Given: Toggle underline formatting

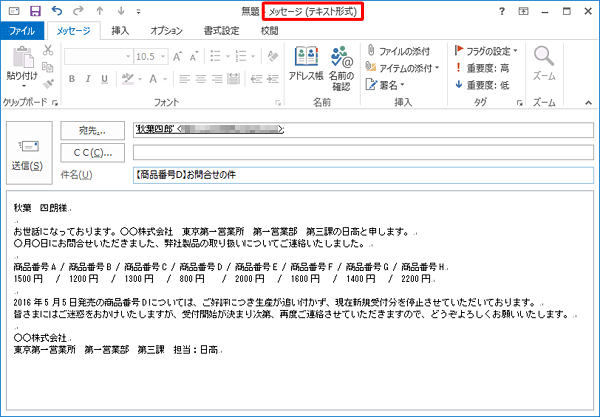Looking at the screenshot, I should click(x=104, y=79).
